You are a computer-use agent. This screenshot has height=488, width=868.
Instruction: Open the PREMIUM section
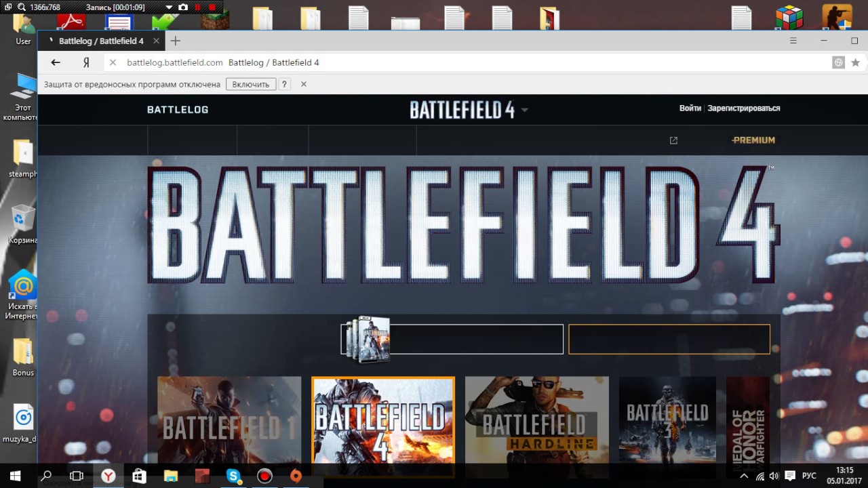753,140
